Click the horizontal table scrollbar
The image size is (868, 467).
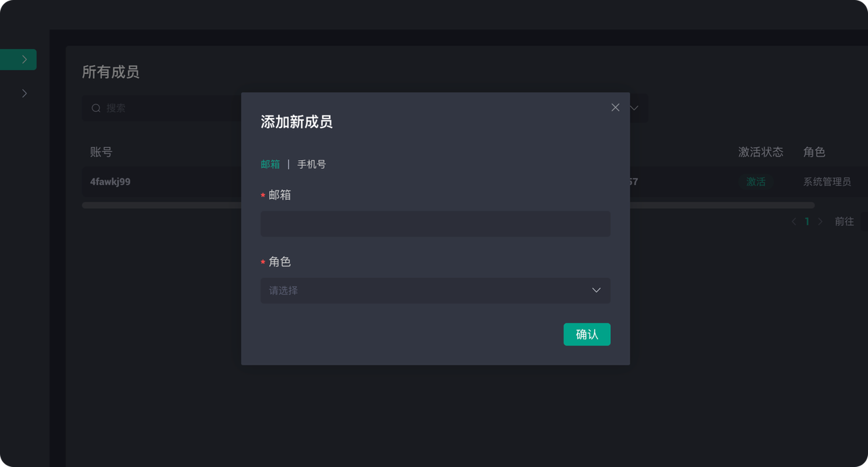(x=448, y=205)
